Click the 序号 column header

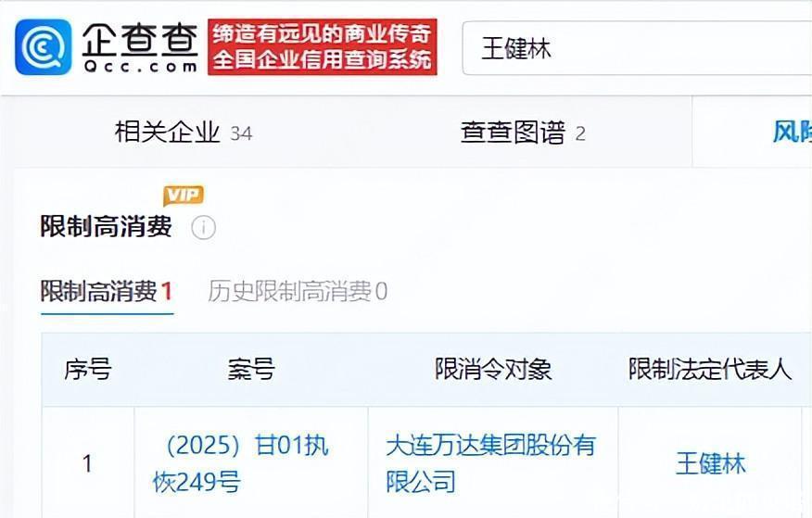pos(88,370)
